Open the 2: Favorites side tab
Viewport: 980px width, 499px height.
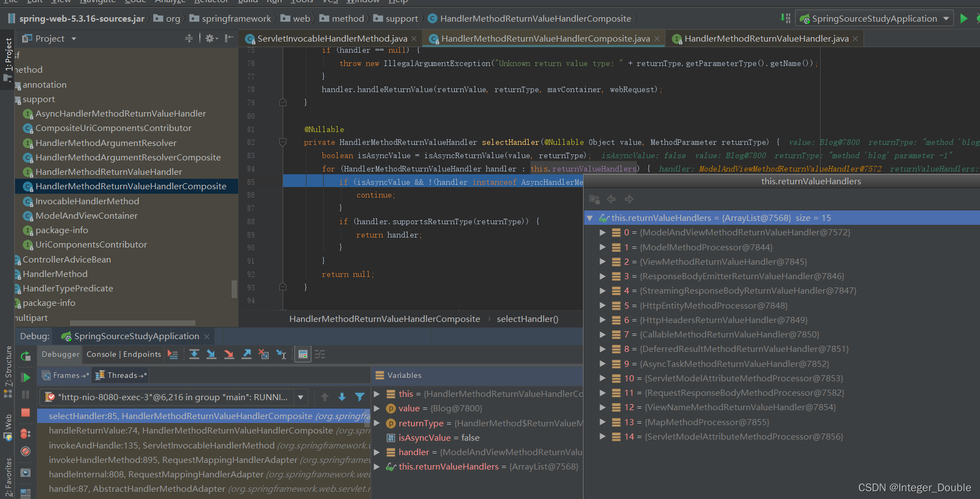(8, 477)
